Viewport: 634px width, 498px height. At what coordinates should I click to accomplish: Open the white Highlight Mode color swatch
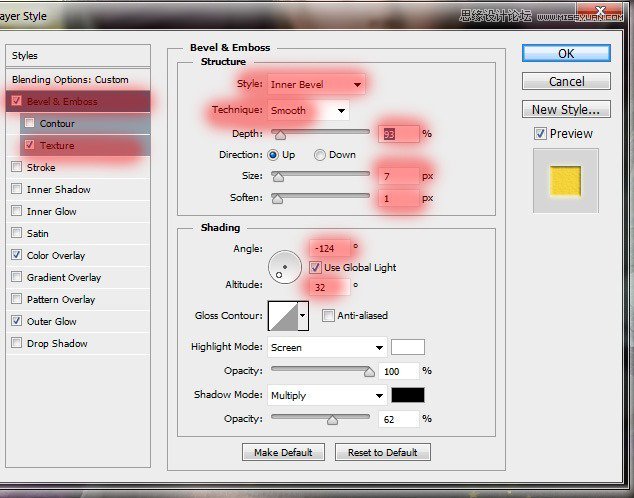(x=408, y=347)
